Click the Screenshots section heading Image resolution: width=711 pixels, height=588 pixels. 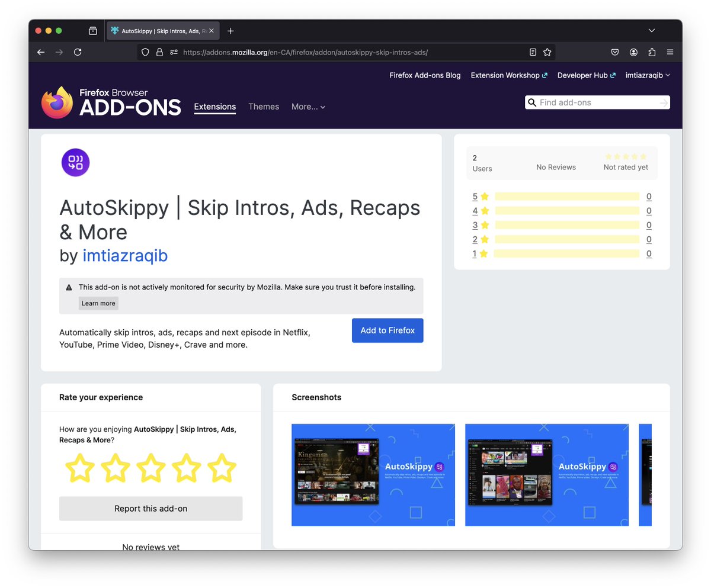pyautogui.click(x=316, y=397)
